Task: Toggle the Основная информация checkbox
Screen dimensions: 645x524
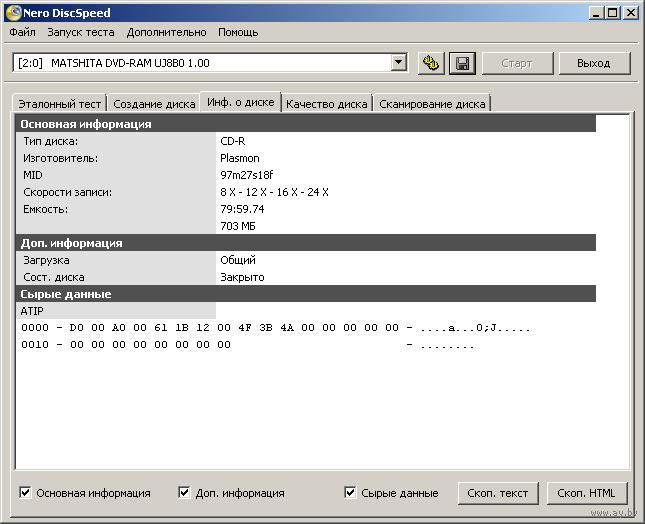Action: (x=25, y=492)
